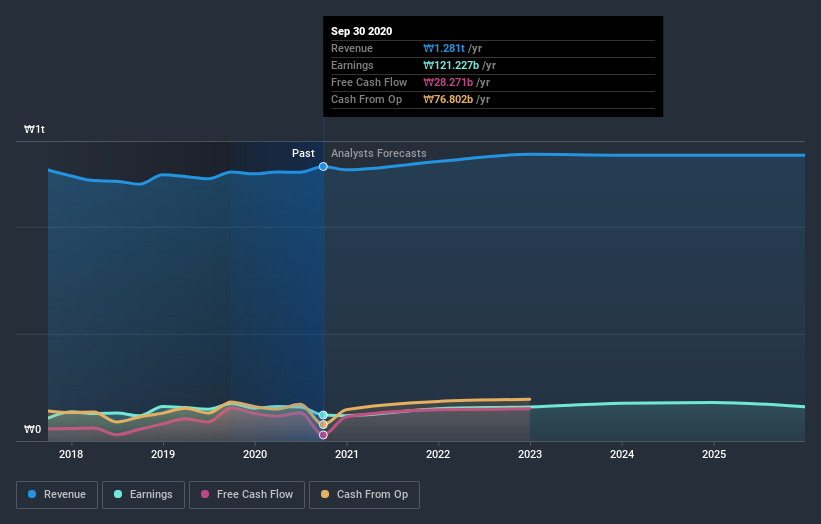Click the 2019 x-axis label

coord(163,454)
